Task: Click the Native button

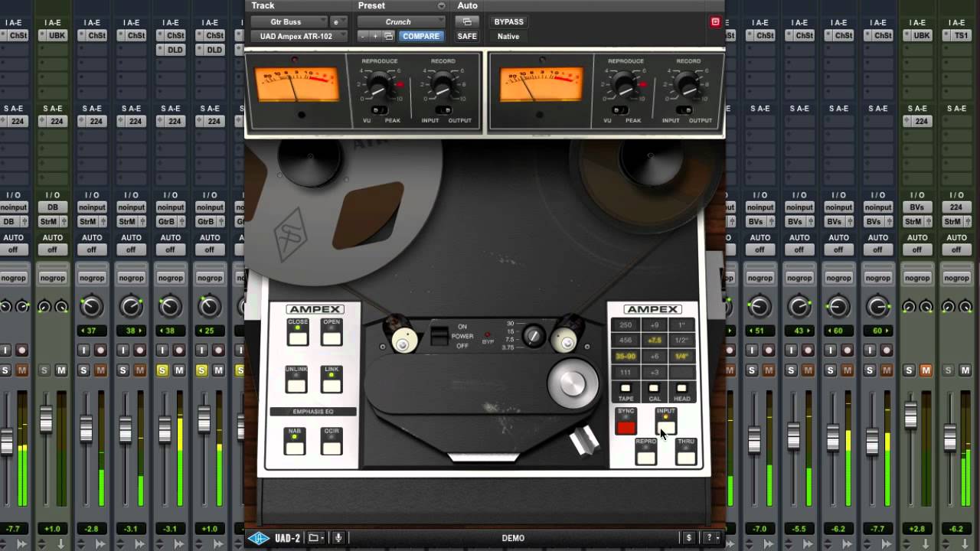Action: pyautogui.click(x=508, y=36)
